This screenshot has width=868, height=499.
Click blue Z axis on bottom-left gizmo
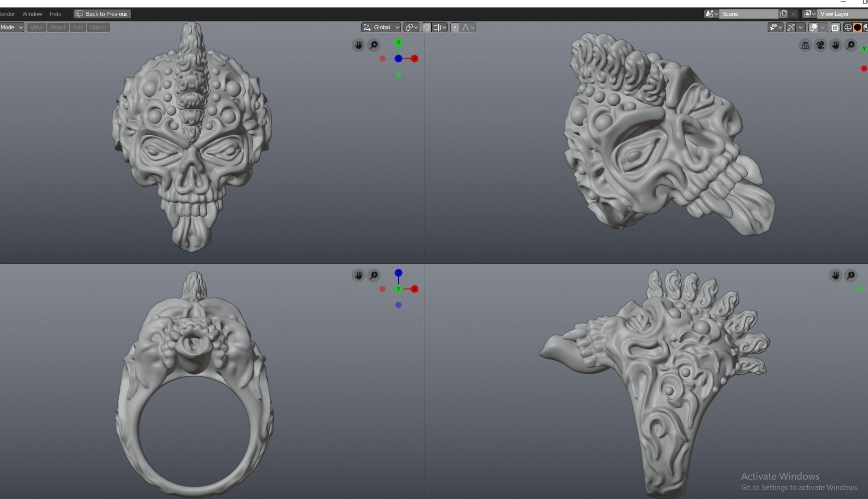click(x=398, y=273)
